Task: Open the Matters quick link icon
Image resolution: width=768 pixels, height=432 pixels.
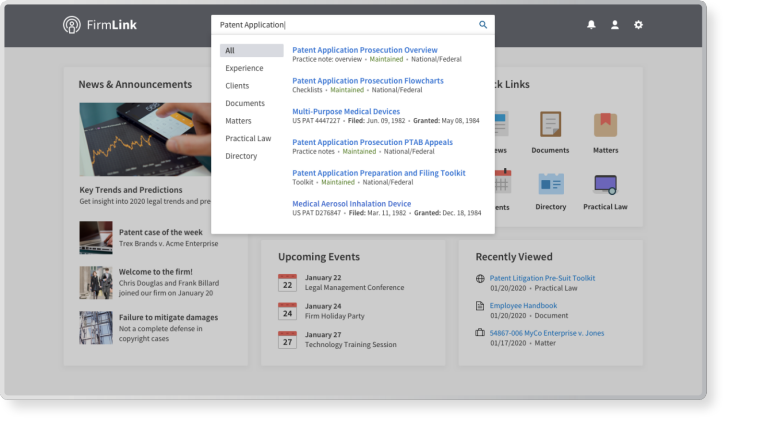Action: (604, 124)
